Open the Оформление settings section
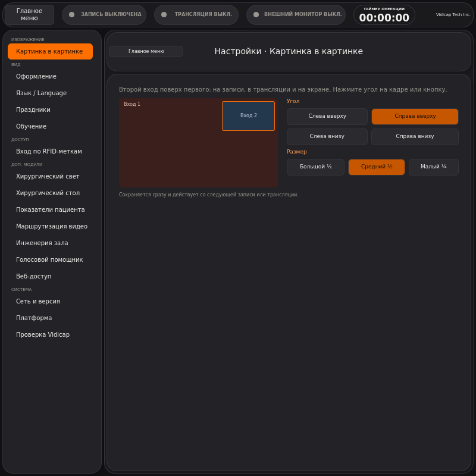This screenshot has height=476, width=476. pos(51,77)
